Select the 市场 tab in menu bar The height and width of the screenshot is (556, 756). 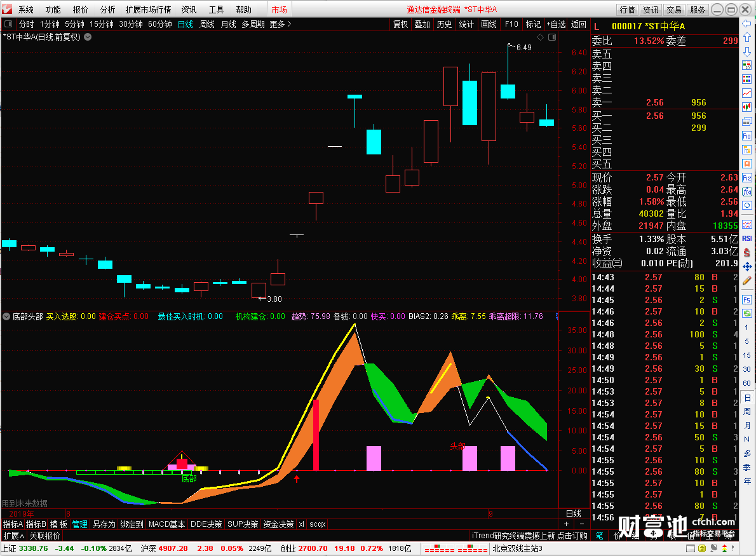click(279, 10)
